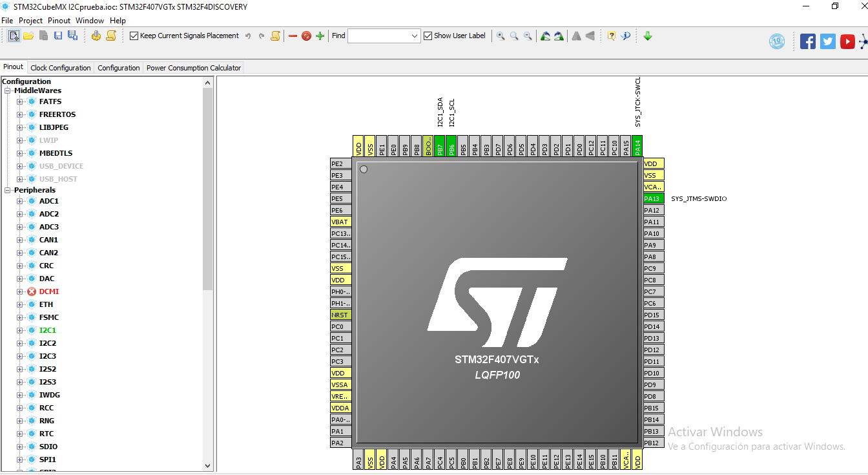The image size is (868, 475).
Task: Click the tree panel scrollbar down arrow
Action: [208, 465]
